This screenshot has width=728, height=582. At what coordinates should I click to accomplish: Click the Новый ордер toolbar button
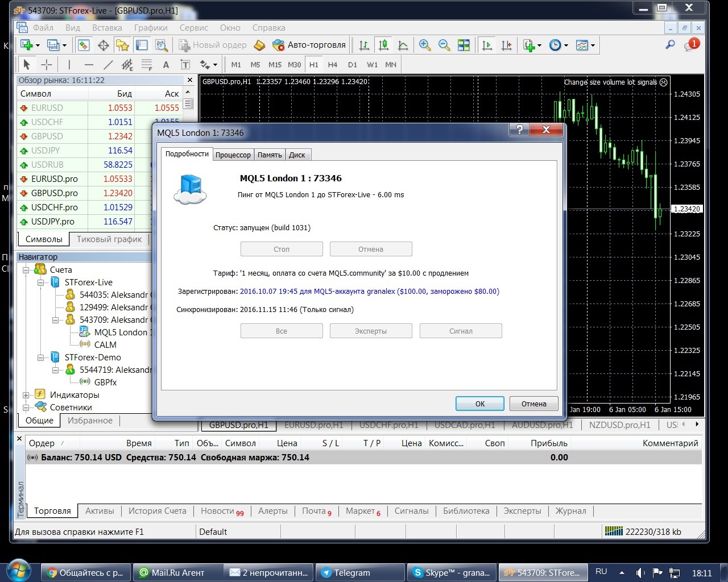(x=213, y=45)
